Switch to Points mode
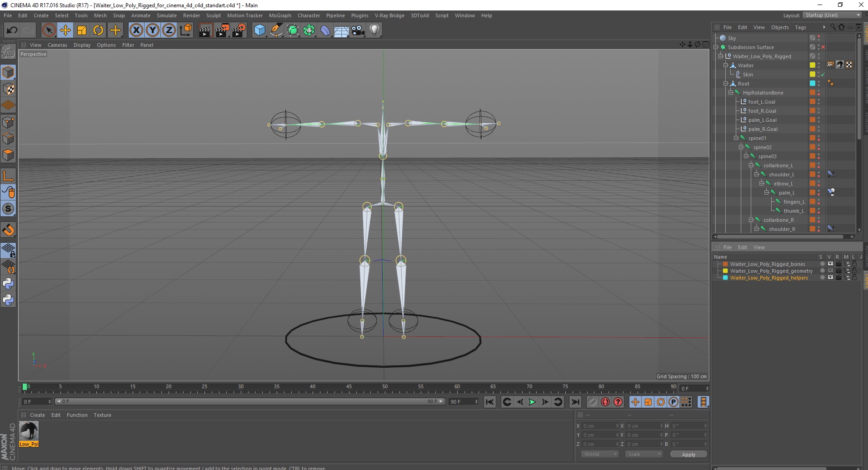 click(8, 122)
